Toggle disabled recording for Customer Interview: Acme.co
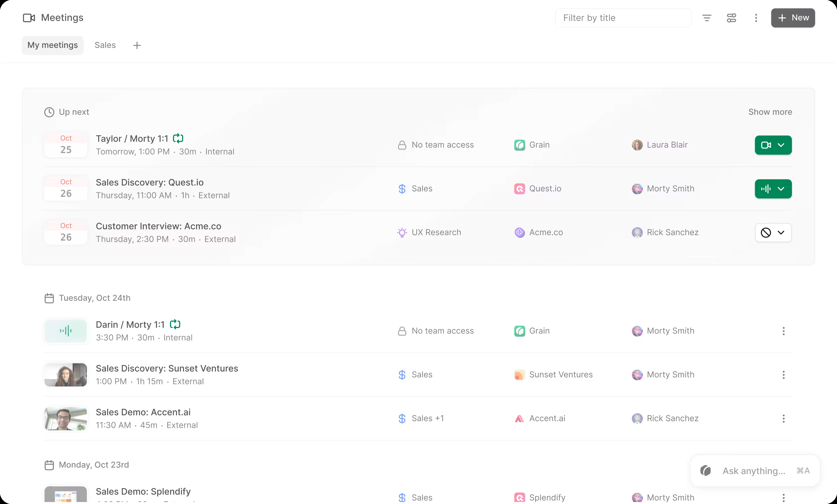The width and height of the screenshot is (837, 504). (766, 233)
